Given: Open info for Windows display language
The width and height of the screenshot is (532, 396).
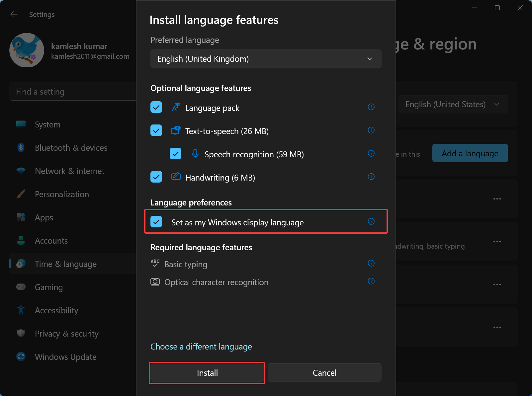Looking at the screenshot, I should (371, 221).
